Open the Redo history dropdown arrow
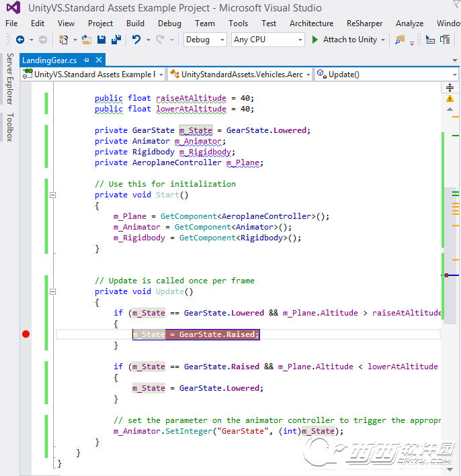The image size is (461, 476). (172, 40)
